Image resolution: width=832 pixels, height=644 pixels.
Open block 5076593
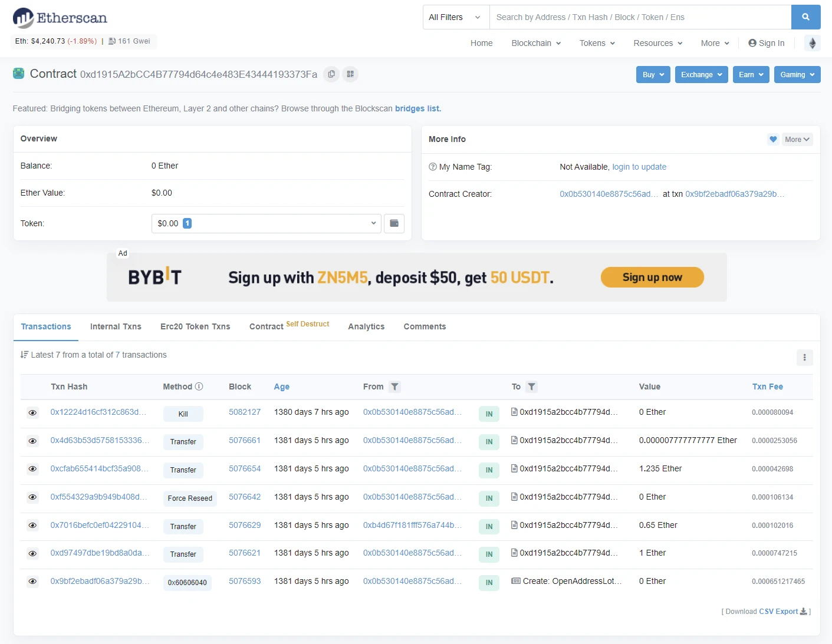pyautogui.click(x=245, y=581)
